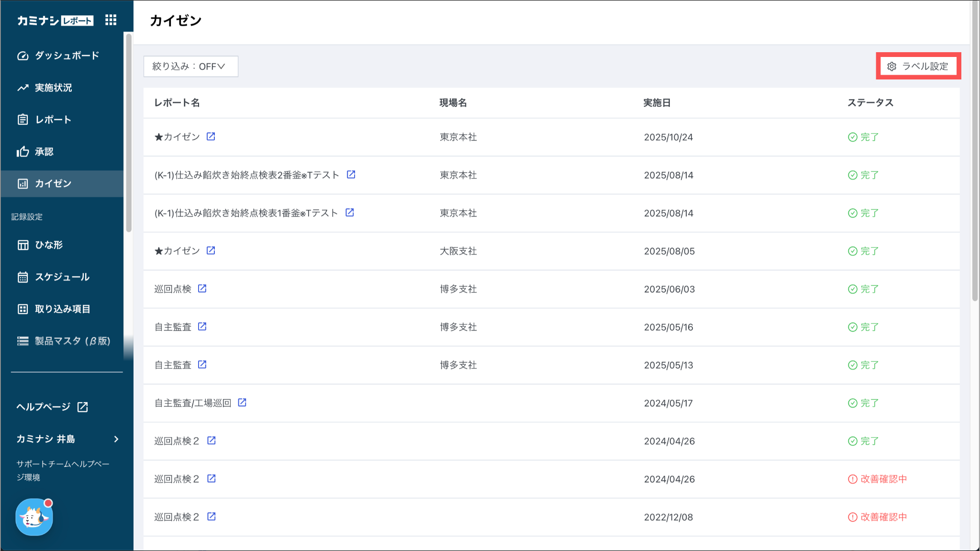
Task: Open the app grid launcher icon
Action: pyautogui.click(x=111, y=20)
